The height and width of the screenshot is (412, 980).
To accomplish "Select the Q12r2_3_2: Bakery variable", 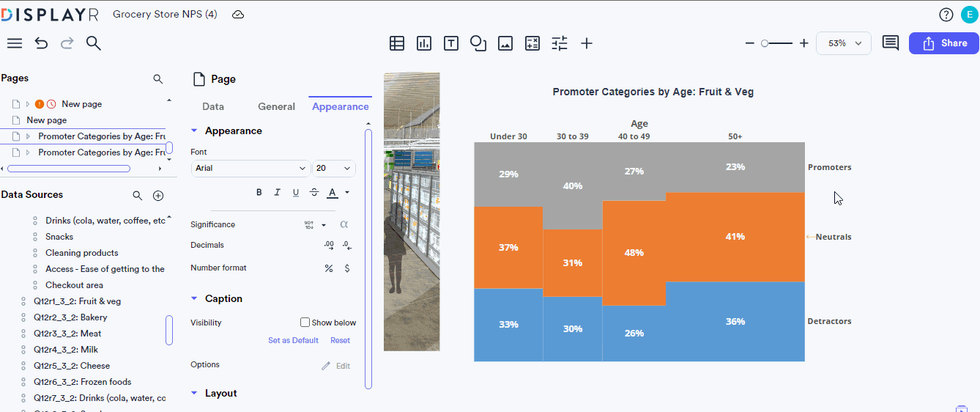I will [x=70, y=317].
